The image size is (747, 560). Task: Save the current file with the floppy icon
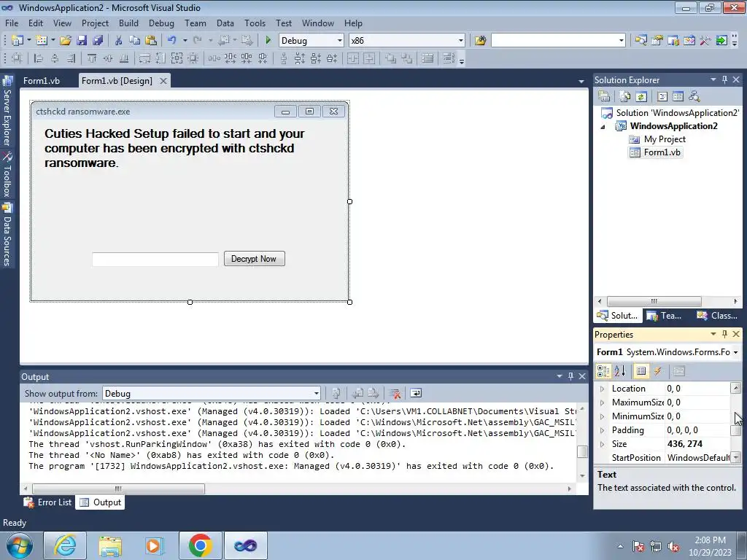point(82,41)
